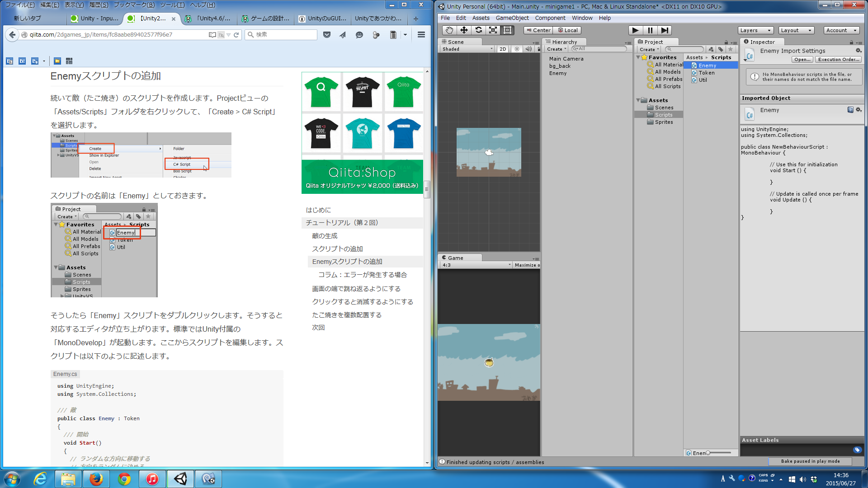The width and height of the screenshot is (868, 488).
Task: Select bg_back object in Hierarchy
Action: click(560, 66)
